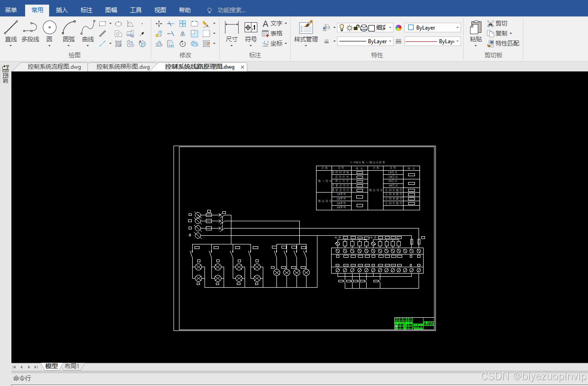Screen dimensions: 588x386
Task: Expand the 复制 copy dropdown arrow
Action: [511, 33]
